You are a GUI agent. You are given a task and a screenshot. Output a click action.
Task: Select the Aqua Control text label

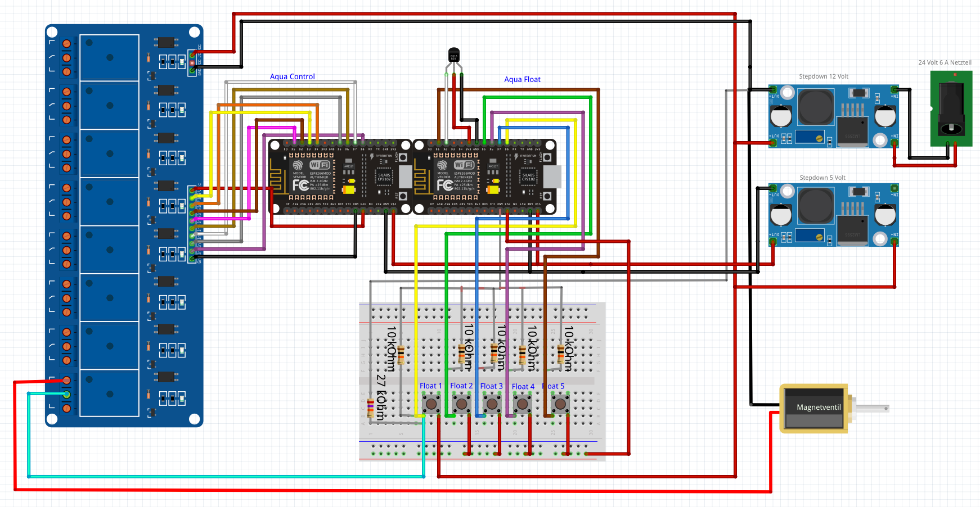293,76
